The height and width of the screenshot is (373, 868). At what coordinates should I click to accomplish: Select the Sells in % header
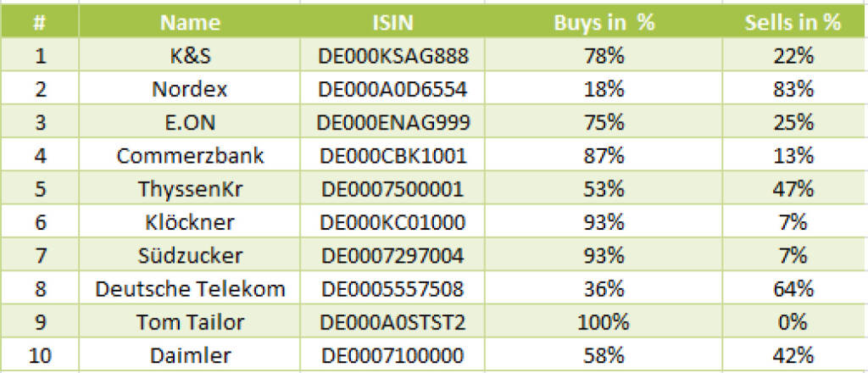[x=793, y=23]
